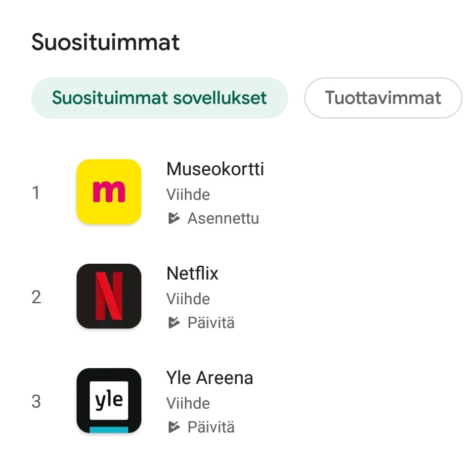This screenshot has height=475, width=476.
Task: Tap rank number 1 beside Museokortti
Action: pyautogui.click(x=36, y=192)
